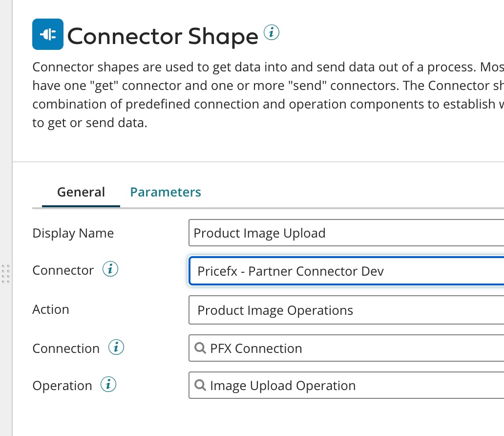Image resolution: width=504 pixels, height=436 pixels.
Task: Click the info icon next to Connector field
Action: pyautogui.click(x=109, y=268)
